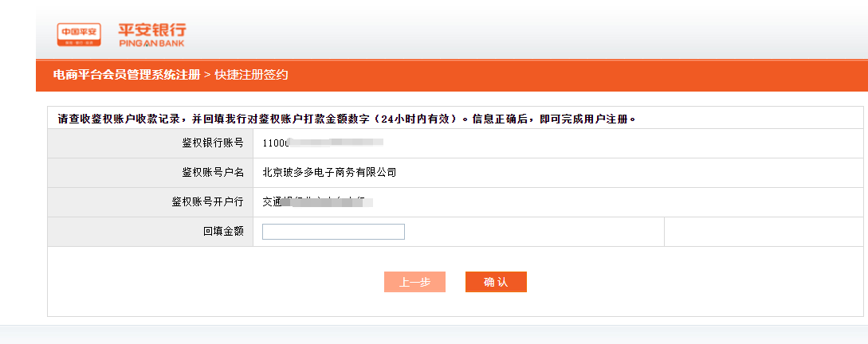The height and width of the screenshot is (344, 868).
Task: Click the 回填金额 row label
Action: click(224, 232)
